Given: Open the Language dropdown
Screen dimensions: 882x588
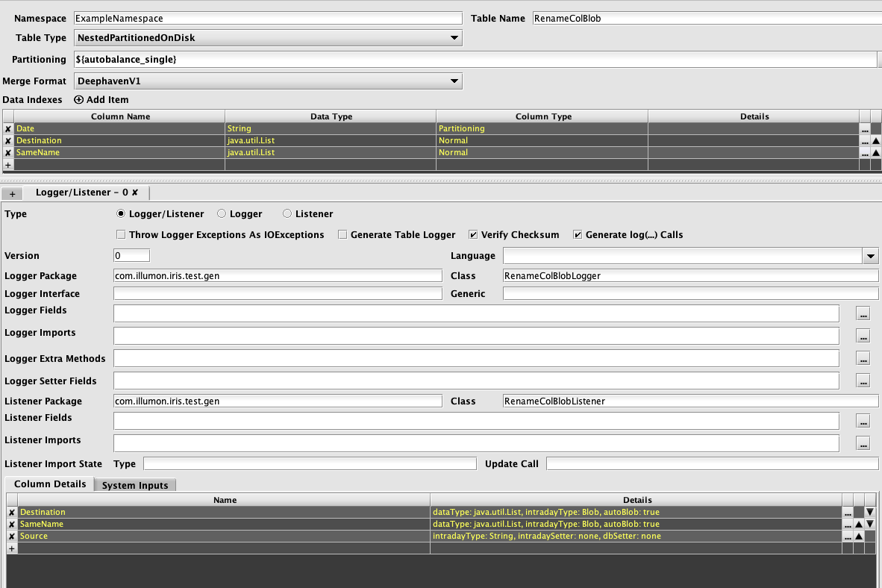Looking at the screenshot, I should pos(870,256).
